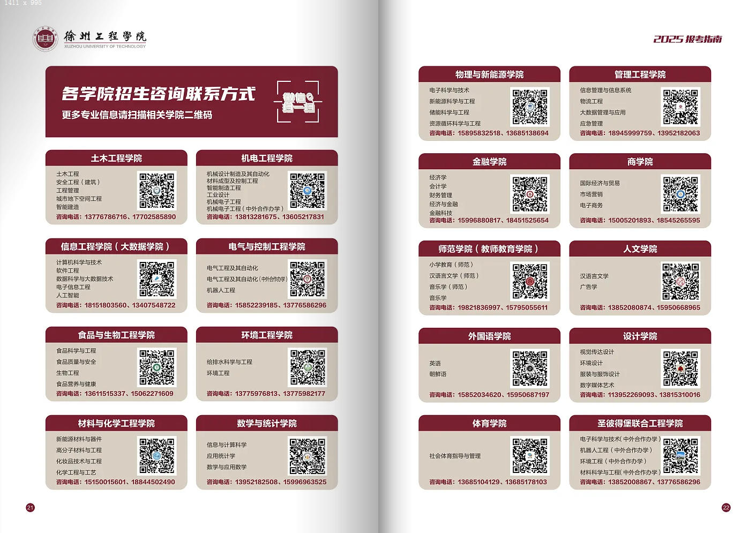
Task: Select the '体育学院' card header
Action: tap(489, 423)
